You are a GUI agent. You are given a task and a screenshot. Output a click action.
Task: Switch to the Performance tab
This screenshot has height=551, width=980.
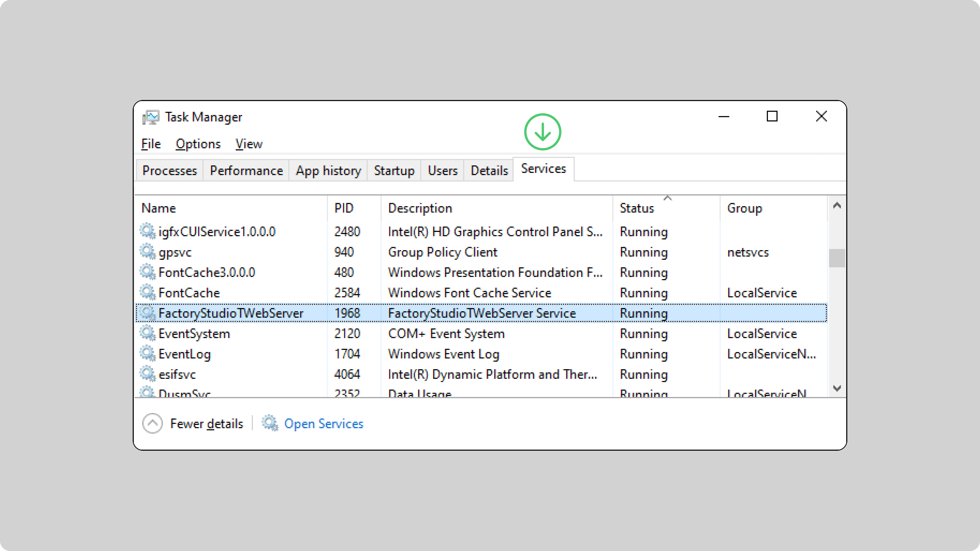click(x=246, y=170)
